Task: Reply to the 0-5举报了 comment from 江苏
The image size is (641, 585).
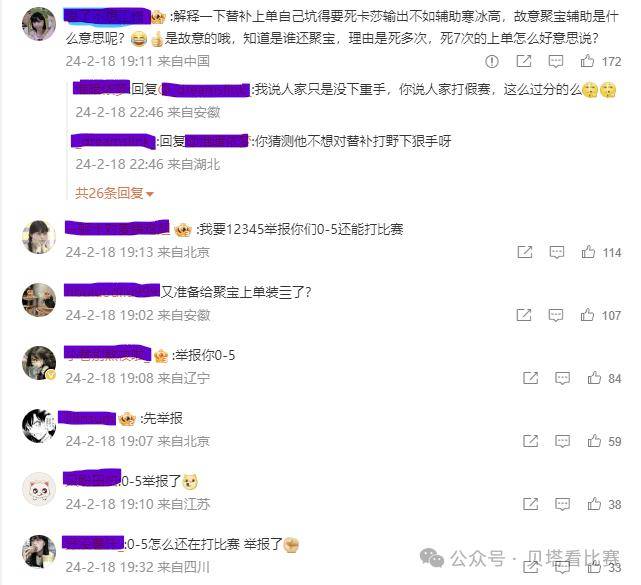Action: pyautogui.click(x=562, y=504)
